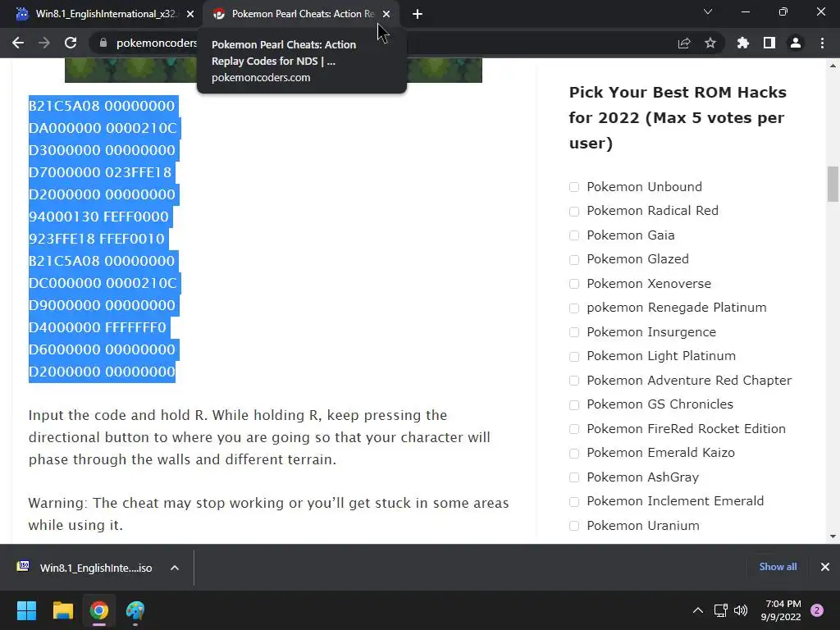The height and width of the screenshot is (630, 840).
Task: Tick Pokemon FireRed Rocket Edition
Action: 574,429
